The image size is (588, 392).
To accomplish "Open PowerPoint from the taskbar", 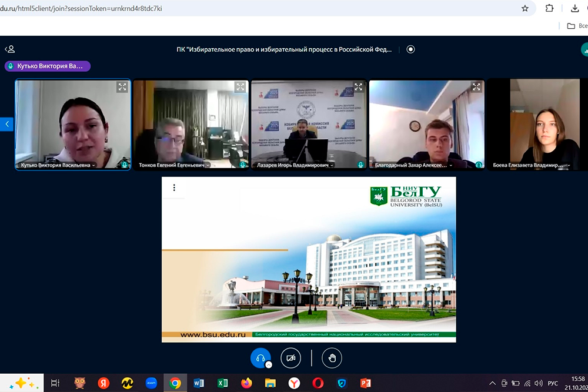I will 366,383.
